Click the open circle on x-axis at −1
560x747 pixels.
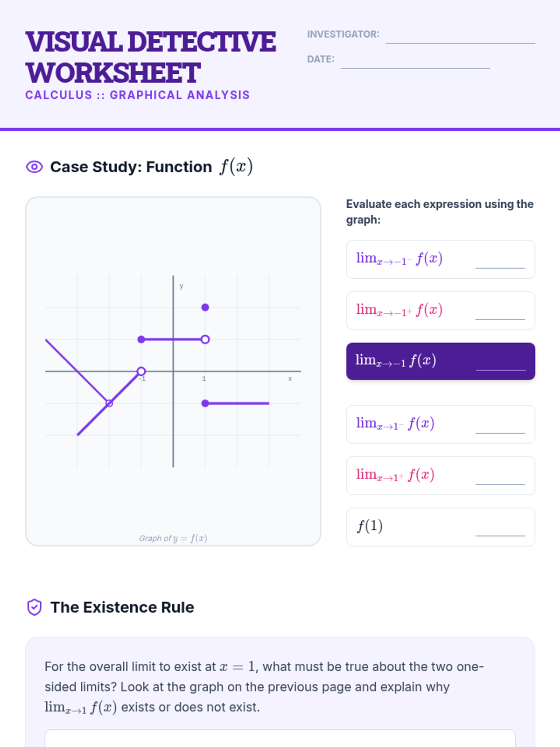pos(141,371)
